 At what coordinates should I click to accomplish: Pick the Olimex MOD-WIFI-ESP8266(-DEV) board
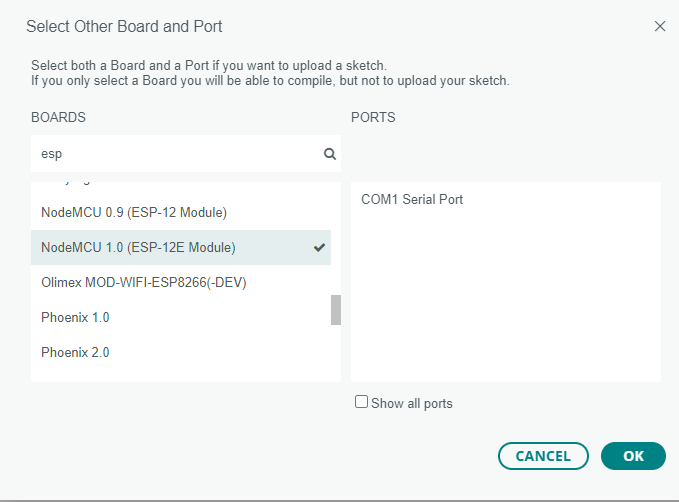pyautogui.click(x=143, y=282)
